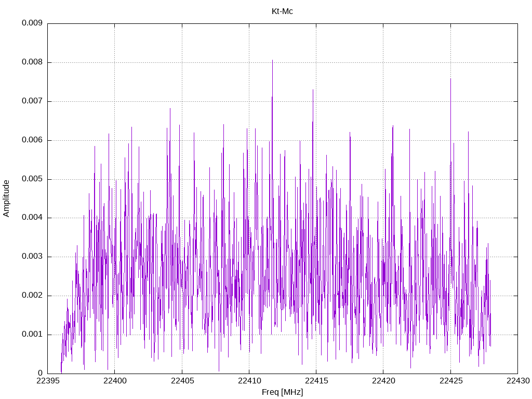Select the 0.008 y-axis tick label
The width and height of the screenshot is (532, 399).
[x=32, y=62]
